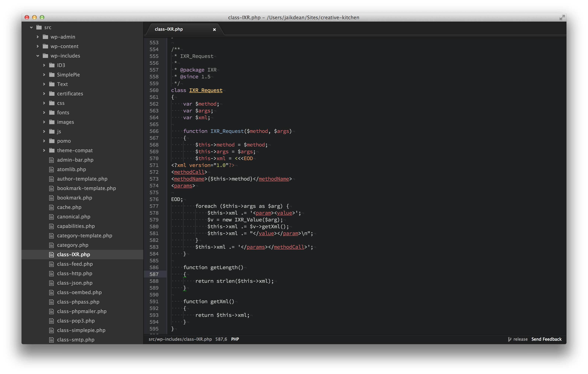Open class-pop3.php from the tree
Image resolution: width=588 pixels, height=374 pixels.
(76, 321)
